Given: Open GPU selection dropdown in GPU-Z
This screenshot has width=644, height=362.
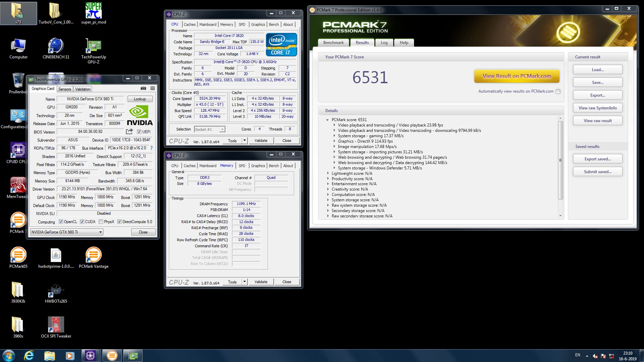Looking at the screenshot, I should (x=66, y=232).
